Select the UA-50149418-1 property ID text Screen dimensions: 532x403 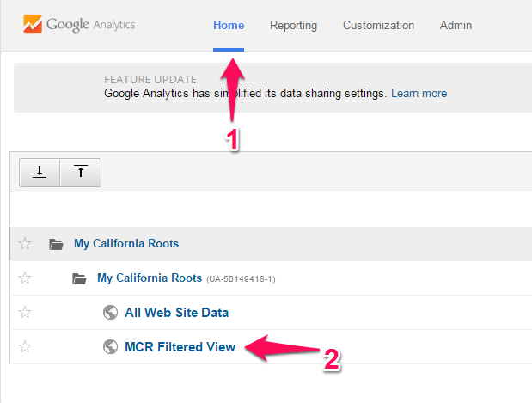pyautogui.click(x=241, y=279)
